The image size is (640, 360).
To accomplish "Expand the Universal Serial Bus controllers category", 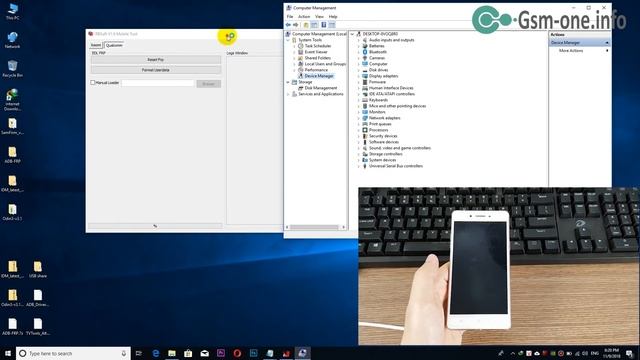I will [359, 166].
